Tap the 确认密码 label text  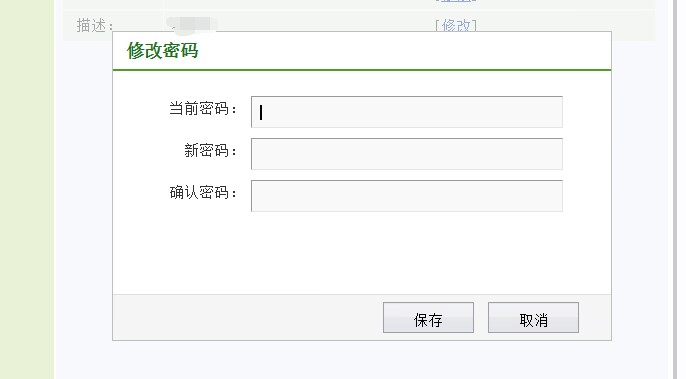203,193
